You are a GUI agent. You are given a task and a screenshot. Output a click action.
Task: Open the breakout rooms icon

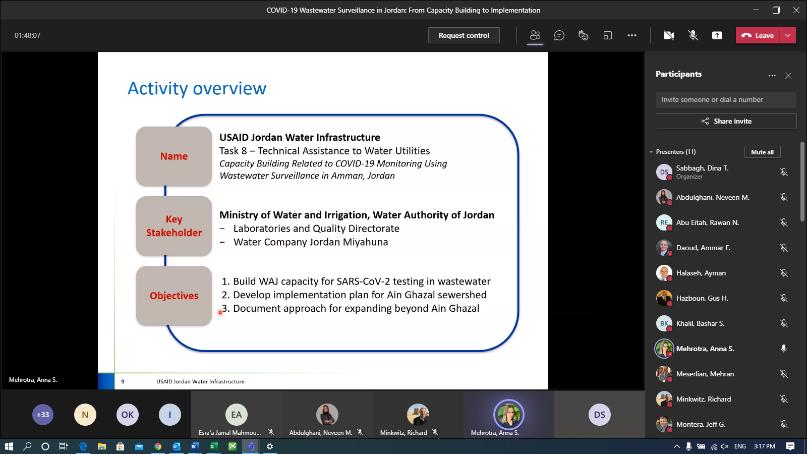pos(607,35)
